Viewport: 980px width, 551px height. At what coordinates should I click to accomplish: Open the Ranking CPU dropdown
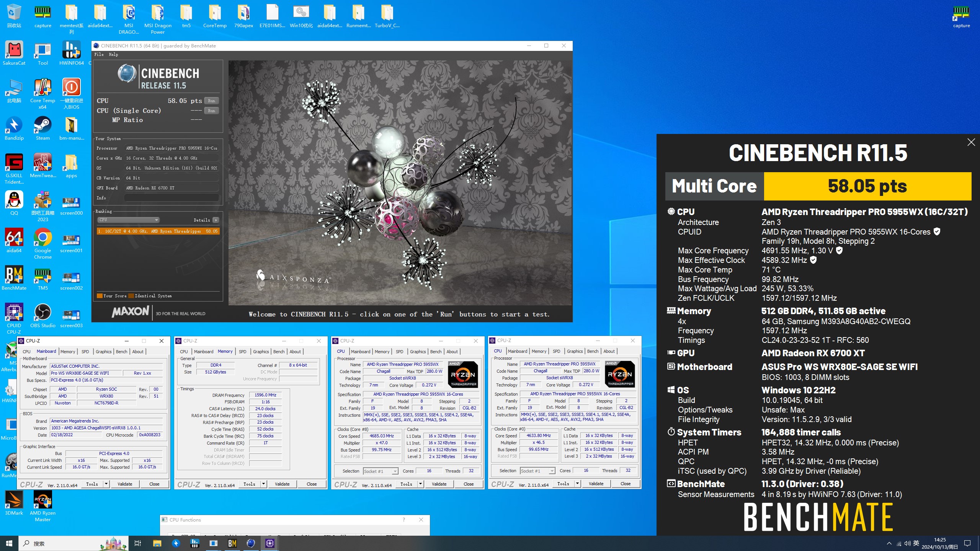128,220
